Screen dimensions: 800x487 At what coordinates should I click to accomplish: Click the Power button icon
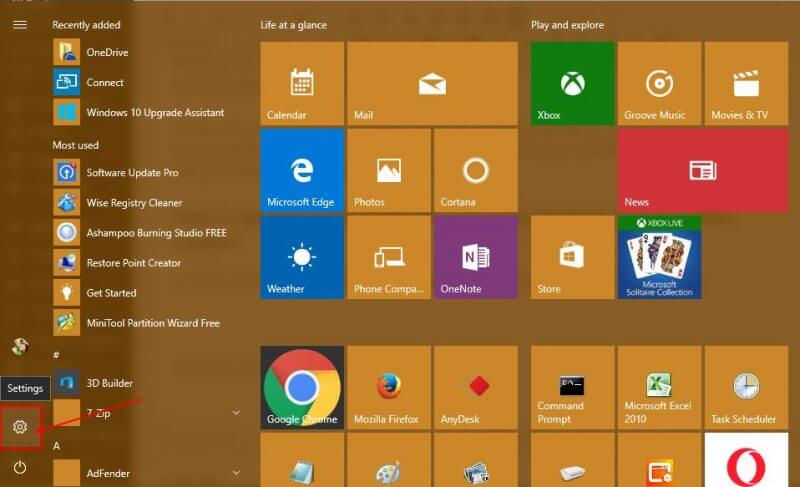[20, 467]
